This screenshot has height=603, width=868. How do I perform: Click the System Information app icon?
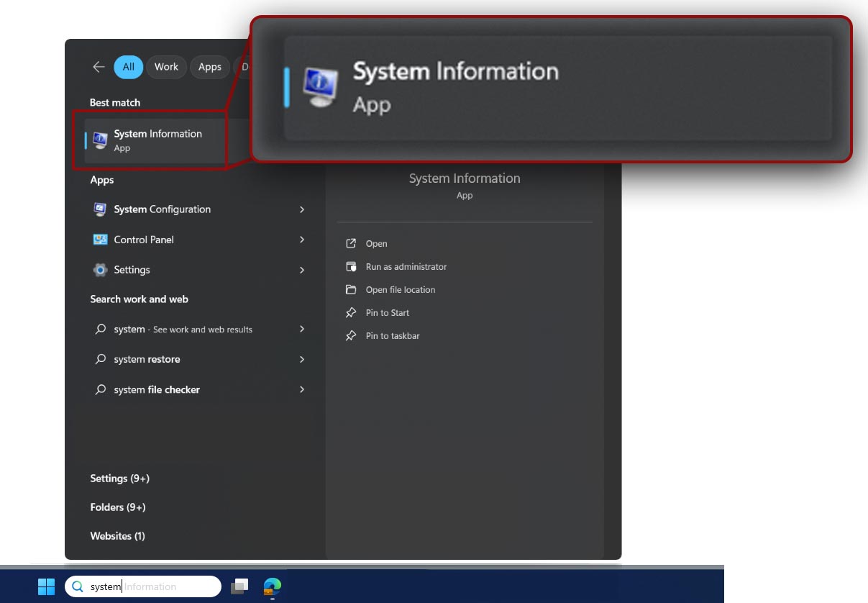[101, 140]
